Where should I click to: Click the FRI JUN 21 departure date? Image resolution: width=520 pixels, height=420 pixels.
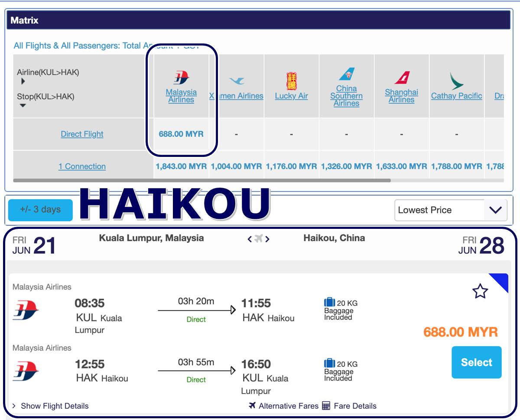[x=34, y=245]
